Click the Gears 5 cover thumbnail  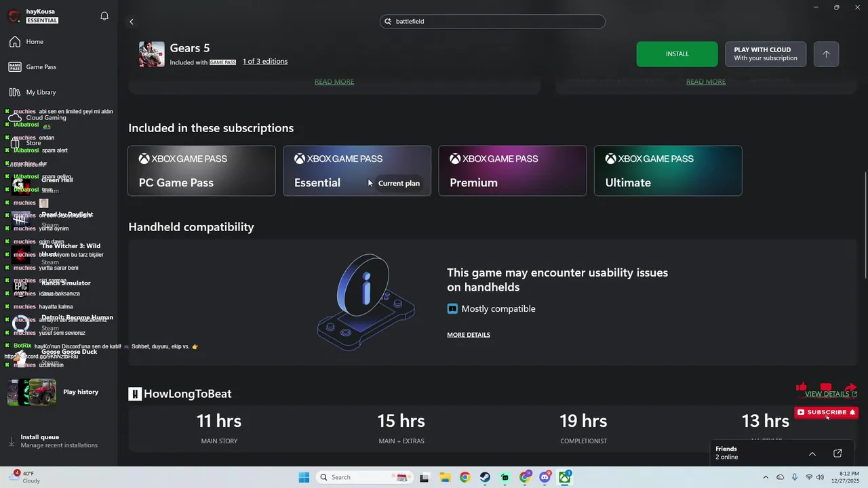click(151, 54)
